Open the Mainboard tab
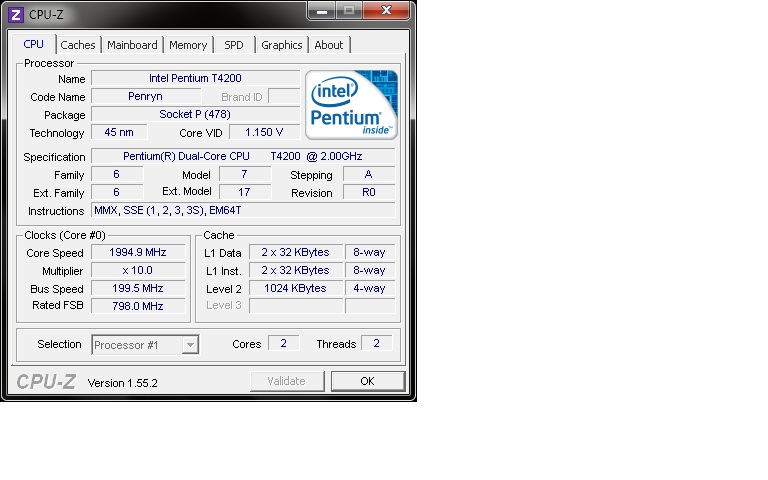The height and width of the screenshot is (480, 768). click(132, 45)
